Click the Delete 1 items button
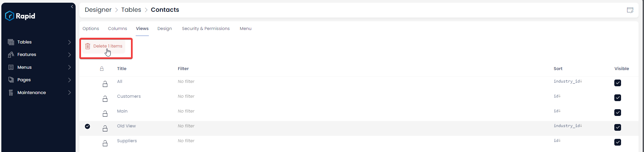This screenshot has height=152, width=644. pyautogui.click(x=104, y=46)
